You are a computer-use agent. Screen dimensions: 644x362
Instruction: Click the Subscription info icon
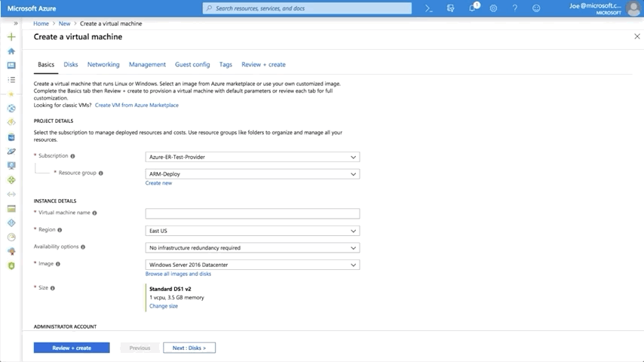72,156
